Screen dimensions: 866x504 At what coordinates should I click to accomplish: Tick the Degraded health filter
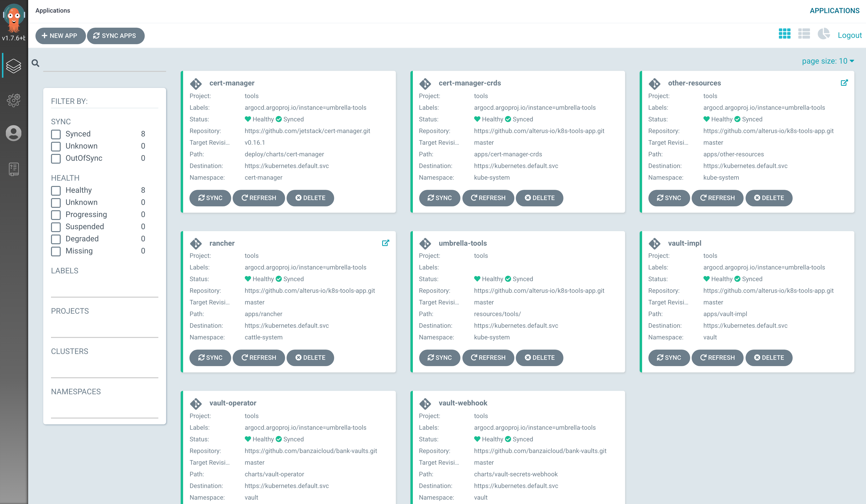(56, 239)
